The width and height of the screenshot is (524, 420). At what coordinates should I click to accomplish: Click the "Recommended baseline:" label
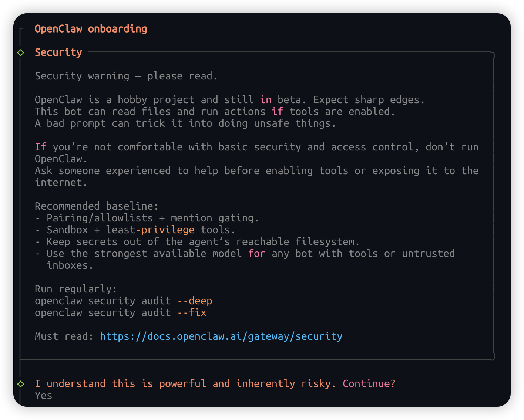click(x=96, y=206)
